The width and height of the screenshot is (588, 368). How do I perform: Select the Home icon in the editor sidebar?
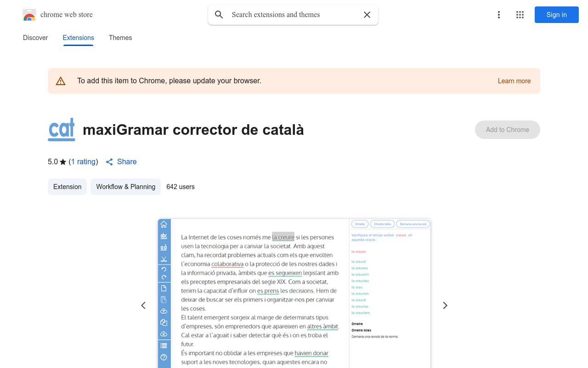[164, 224]
